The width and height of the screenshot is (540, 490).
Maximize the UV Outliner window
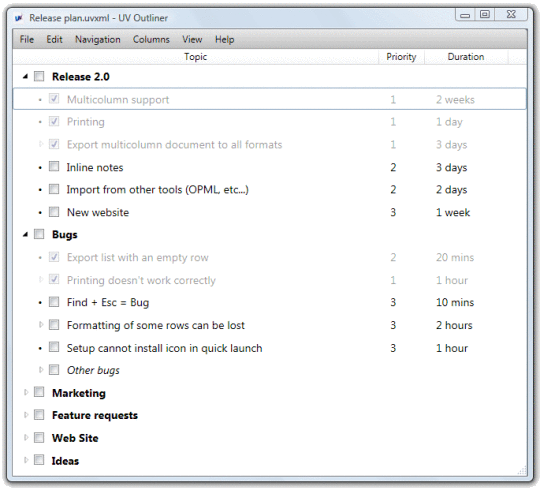coord(485,14)
